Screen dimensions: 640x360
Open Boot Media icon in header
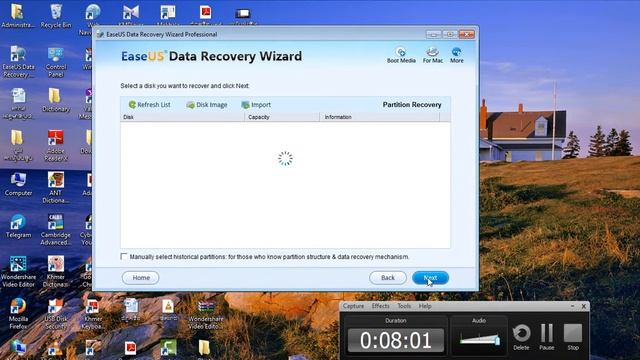tap(401, 55)
